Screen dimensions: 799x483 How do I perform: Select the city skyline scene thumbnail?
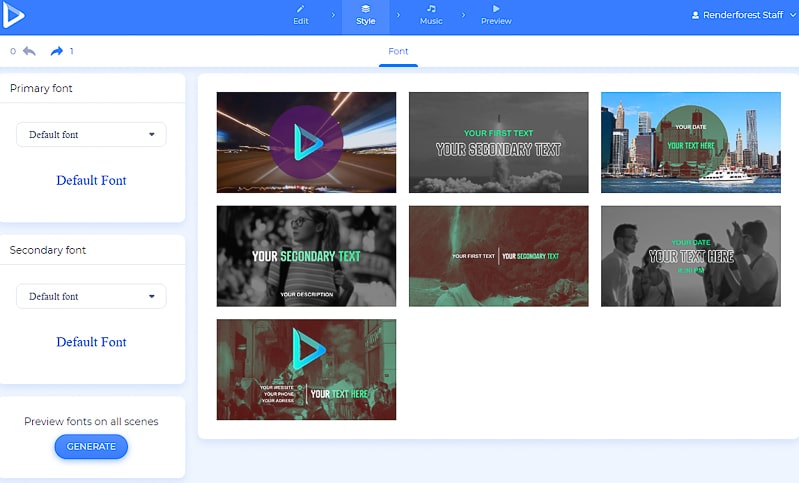pos(690,142)
